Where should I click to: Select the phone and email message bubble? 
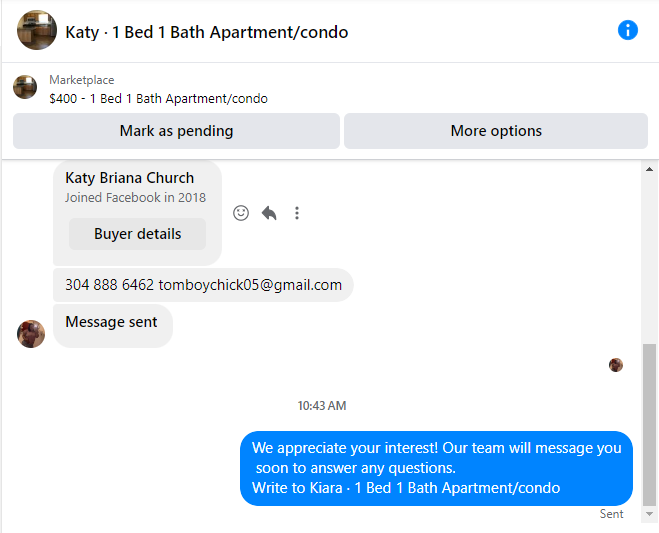[x=203, y=285]
